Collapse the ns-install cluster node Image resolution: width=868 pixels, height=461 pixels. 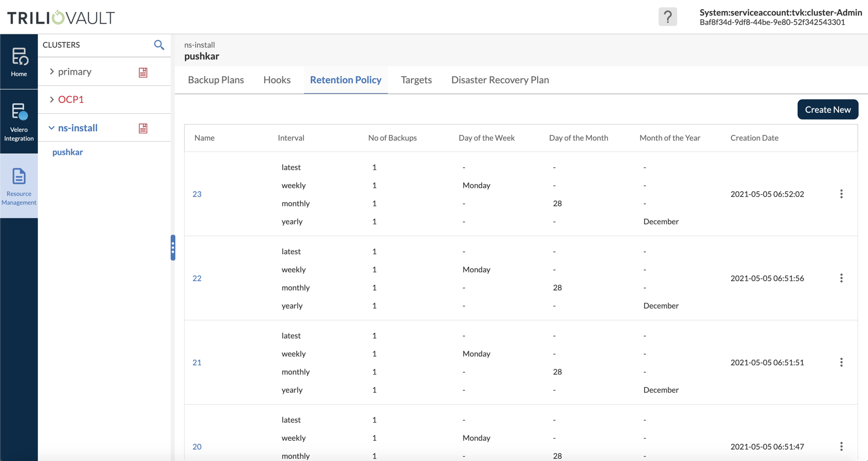pos(52,128)
